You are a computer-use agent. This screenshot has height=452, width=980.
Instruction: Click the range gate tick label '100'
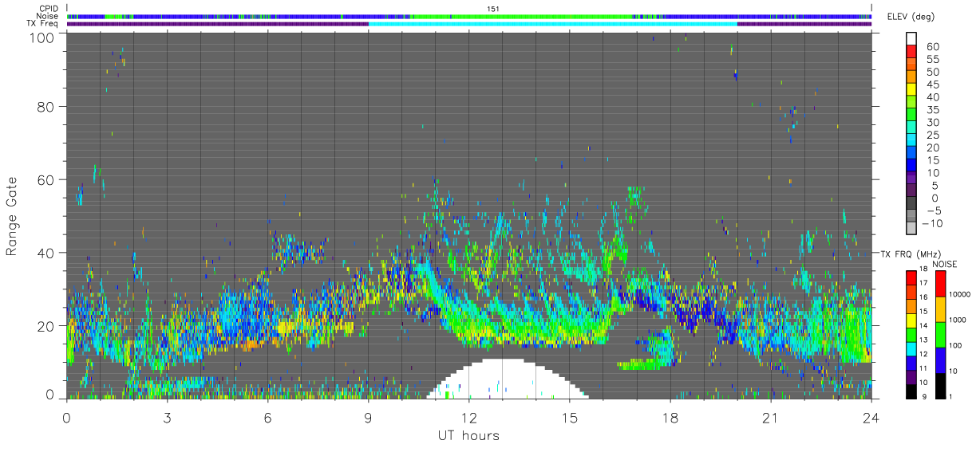(41, 37)
